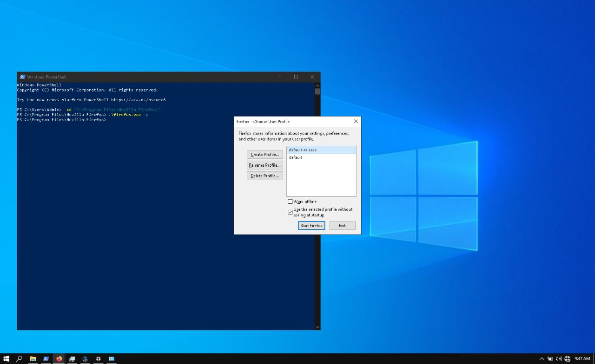Uncheck Use the selected profile without asking
Image resolution: width=595 pixels, height=364 pixels.
coord(290,212)
